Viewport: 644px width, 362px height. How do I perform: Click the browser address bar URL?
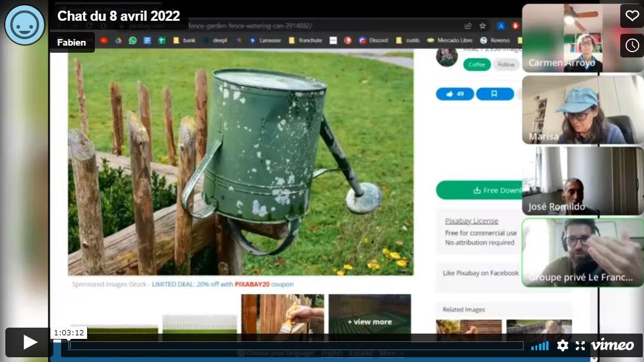tap(221, 26)
